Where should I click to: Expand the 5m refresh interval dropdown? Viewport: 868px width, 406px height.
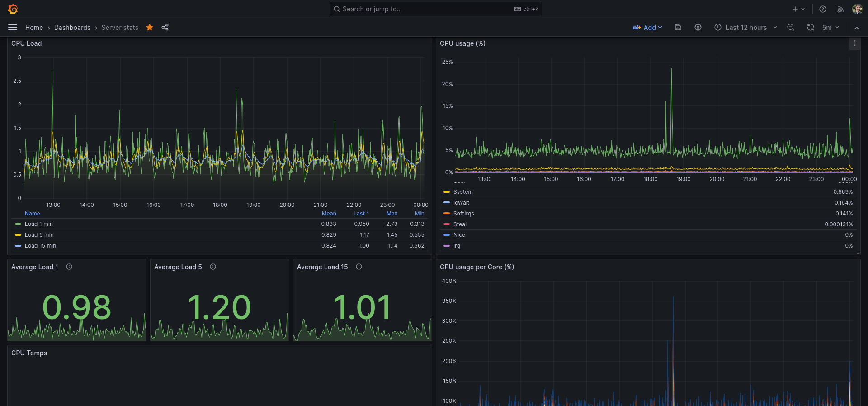click(x=830, y=28)
